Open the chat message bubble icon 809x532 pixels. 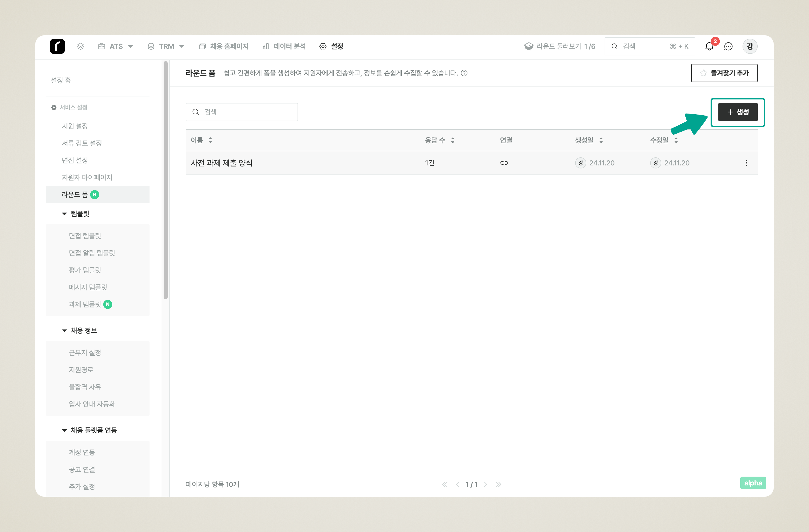pos(728,47)
